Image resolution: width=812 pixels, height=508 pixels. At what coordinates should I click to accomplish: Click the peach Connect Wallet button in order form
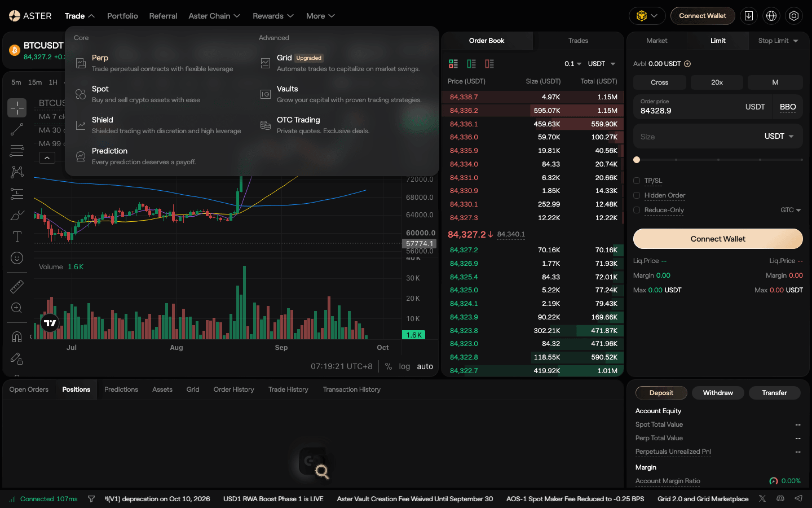click(x=718, y=239)
